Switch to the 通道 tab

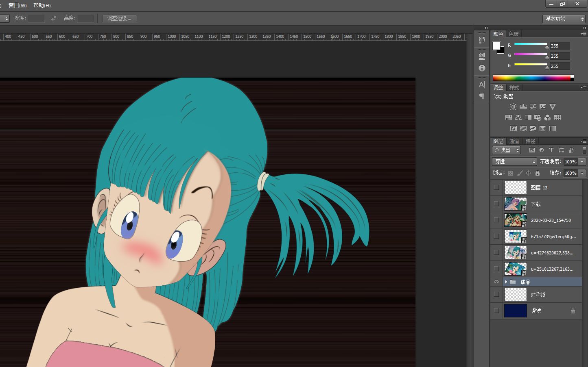(514, 141)
